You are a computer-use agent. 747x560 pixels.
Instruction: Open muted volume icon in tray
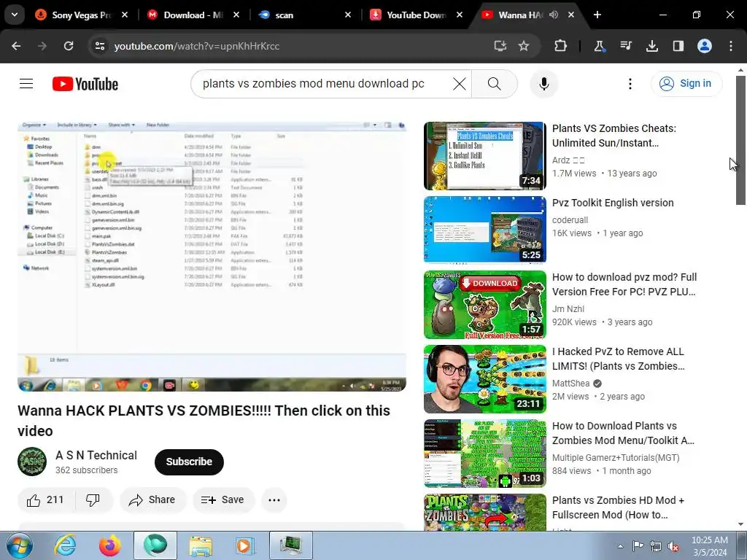click(x=673, y=546)
